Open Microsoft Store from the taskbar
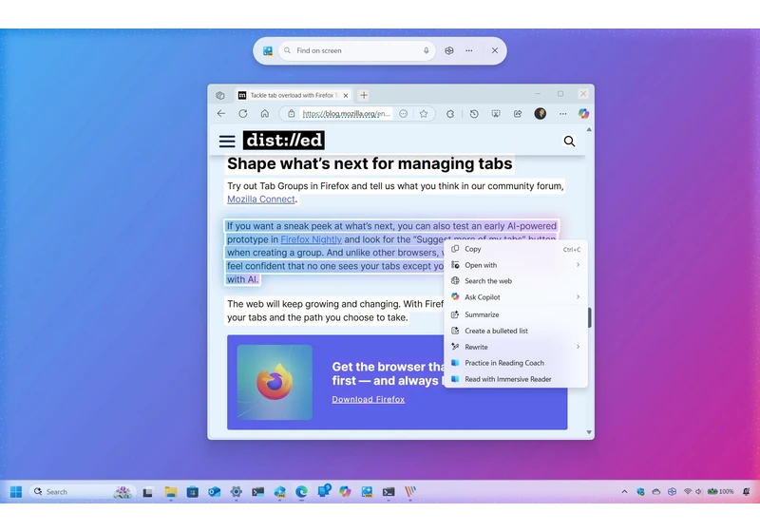 (x=193, y=492)
